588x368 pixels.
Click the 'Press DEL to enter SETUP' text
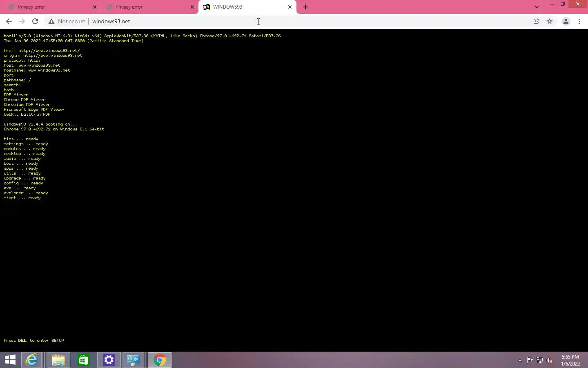click(34, 340)
